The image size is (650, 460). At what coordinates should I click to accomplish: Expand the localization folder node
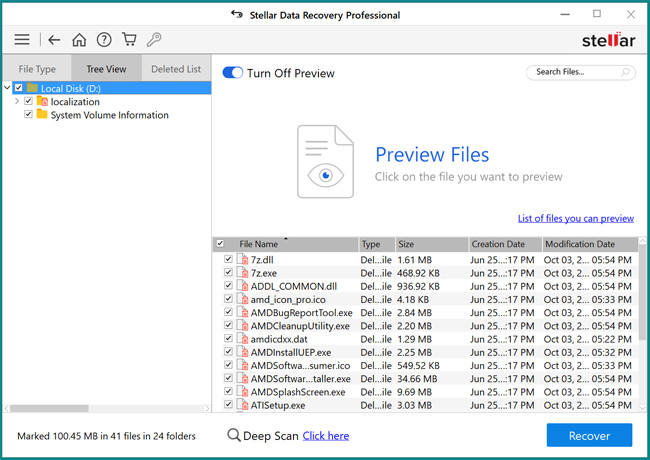[x=17, y=102]
